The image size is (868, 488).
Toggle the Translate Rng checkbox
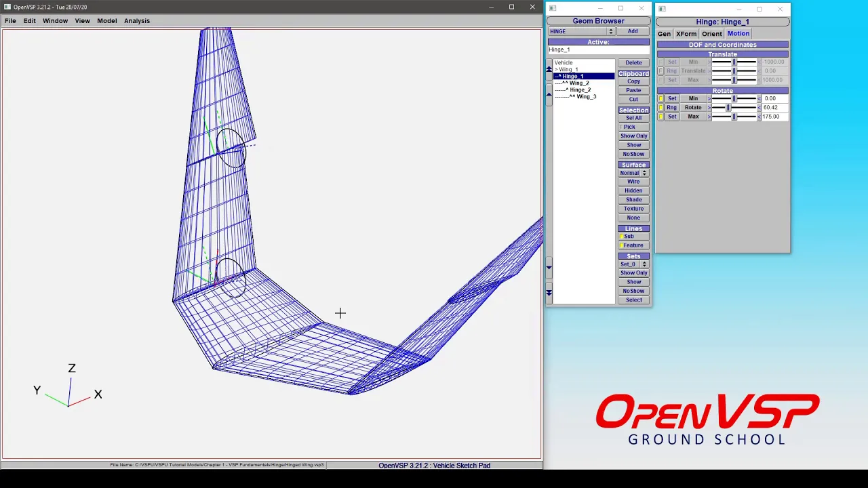click(x=660, y=70)
